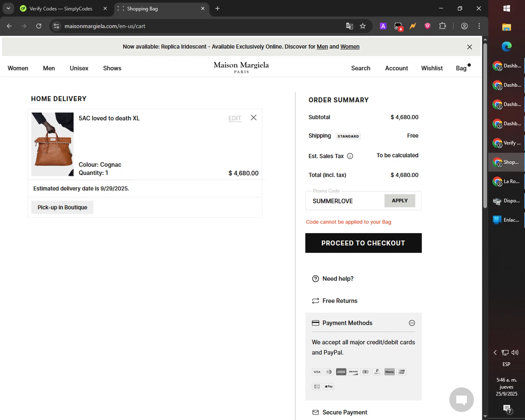Open the Men menu
The image size is (525, 420).
tap(49, 68)
